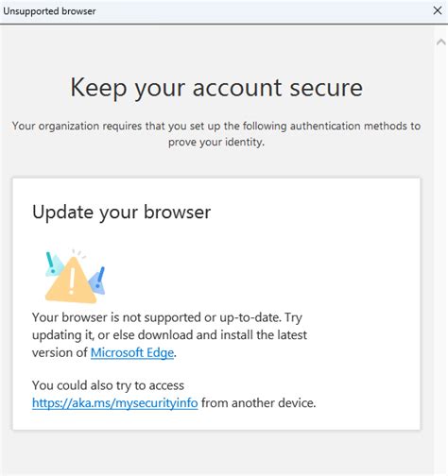Click the "from another device" text
The height and width of the screenshot is (476, 448).
coord(258,402)
